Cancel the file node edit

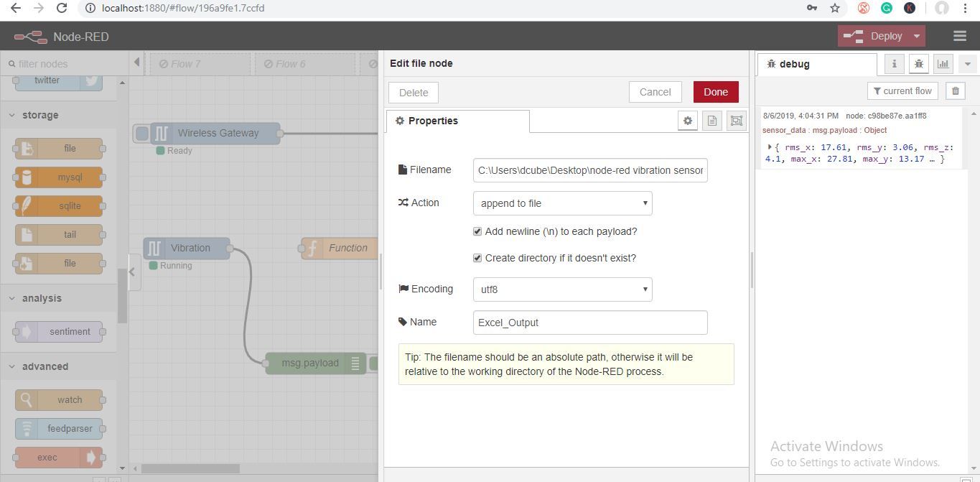click(655, 92)
